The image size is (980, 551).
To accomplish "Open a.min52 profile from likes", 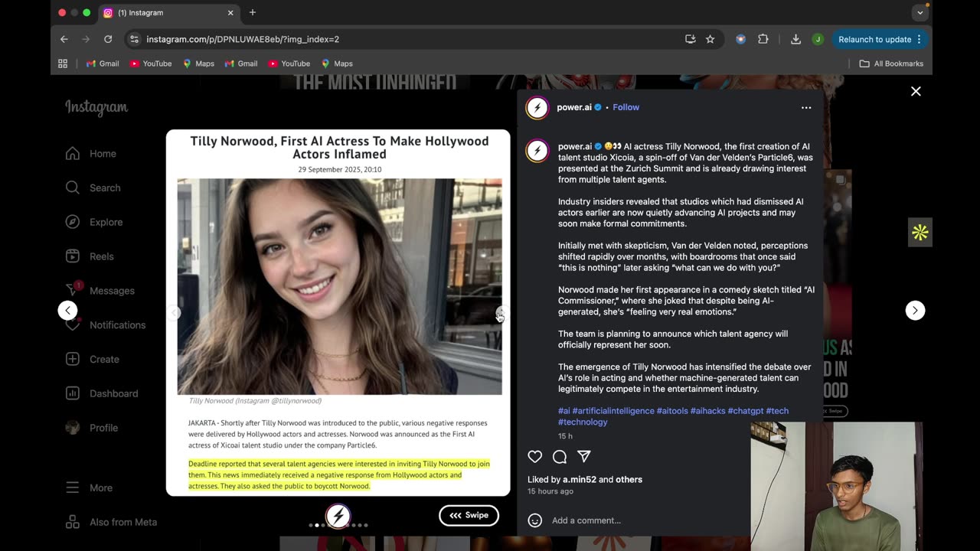I will [x=580, y=480].
